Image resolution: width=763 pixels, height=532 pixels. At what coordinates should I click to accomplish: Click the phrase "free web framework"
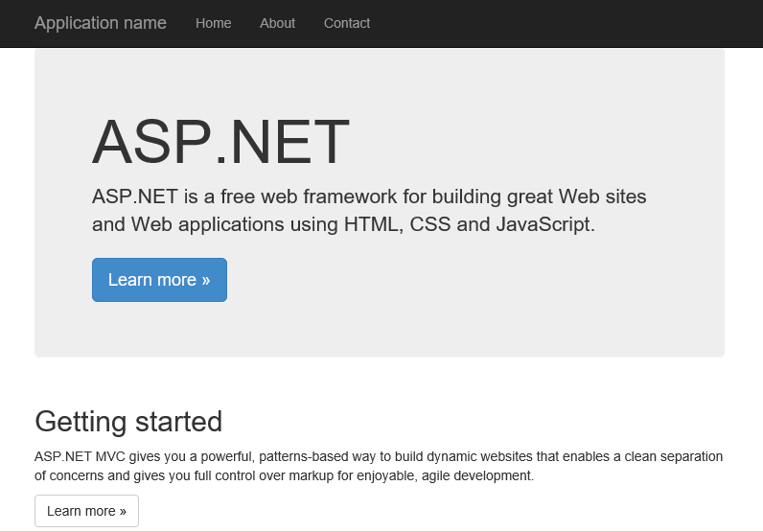click(x=308, y=197)
